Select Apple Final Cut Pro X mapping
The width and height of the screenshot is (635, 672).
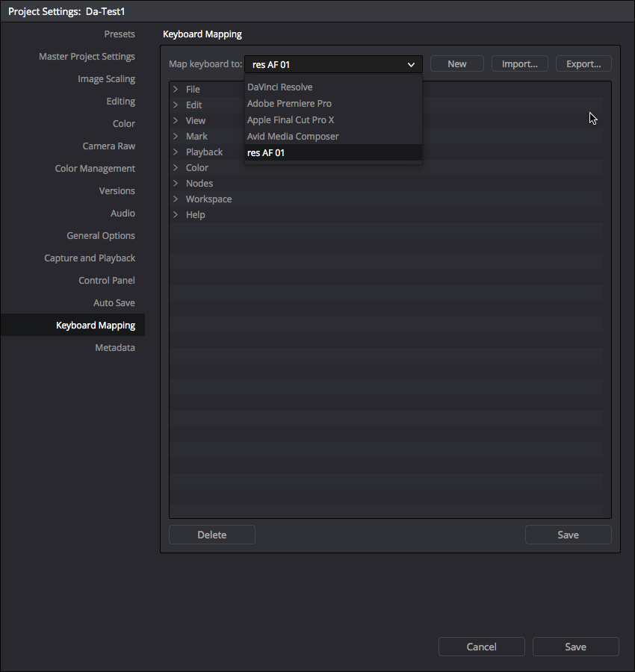pos(291,120)
